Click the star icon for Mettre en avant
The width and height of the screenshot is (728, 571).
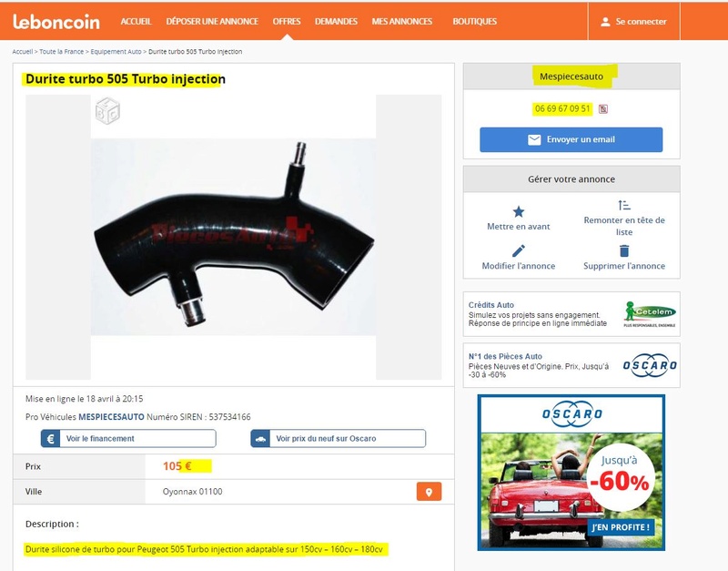(518, 212)
